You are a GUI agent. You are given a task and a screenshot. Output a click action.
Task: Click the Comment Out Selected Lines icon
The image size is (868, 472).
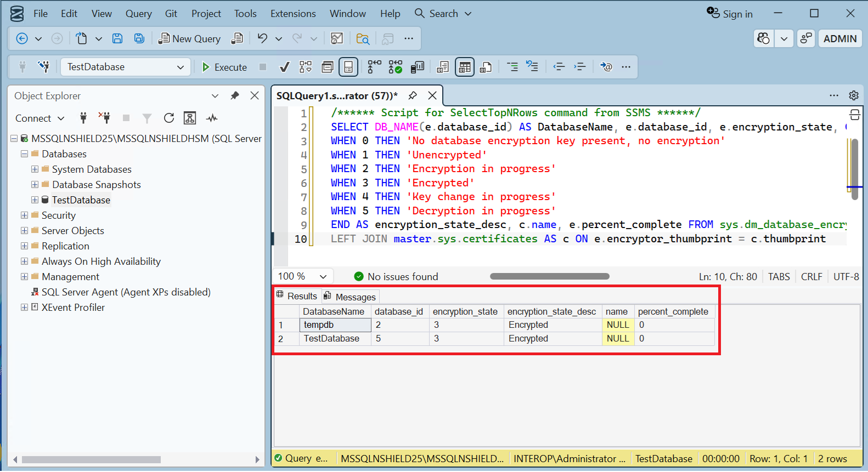512,67
